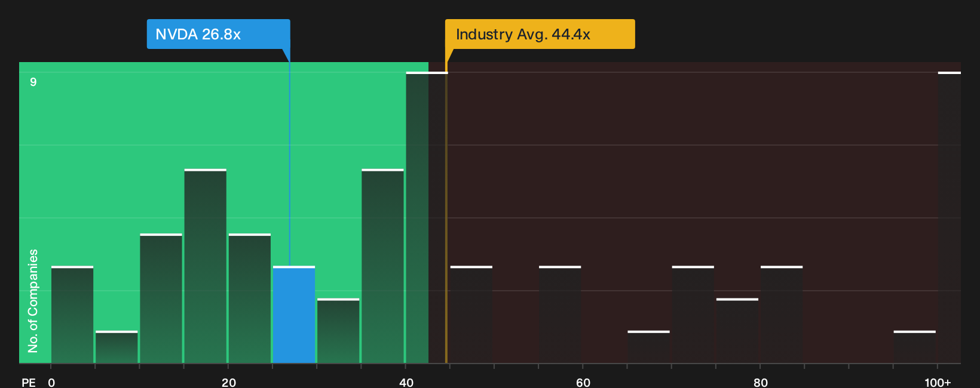Click the y-axis value 9
Screen dimensions: 980x388
[x=33, y=82]
